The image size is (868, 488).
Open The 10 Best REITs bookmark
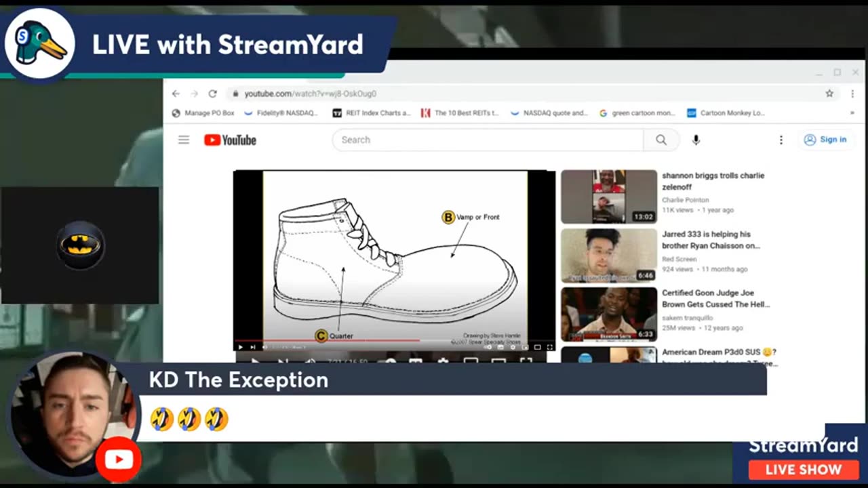460,113
